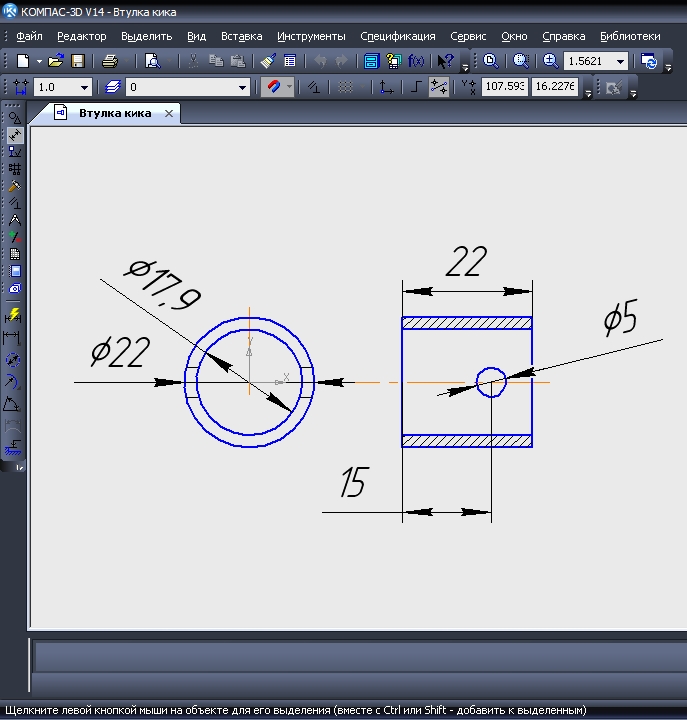Save the document with floppy disk icon
This screenshot has width=687, height=720.
(x=78, y=61)
